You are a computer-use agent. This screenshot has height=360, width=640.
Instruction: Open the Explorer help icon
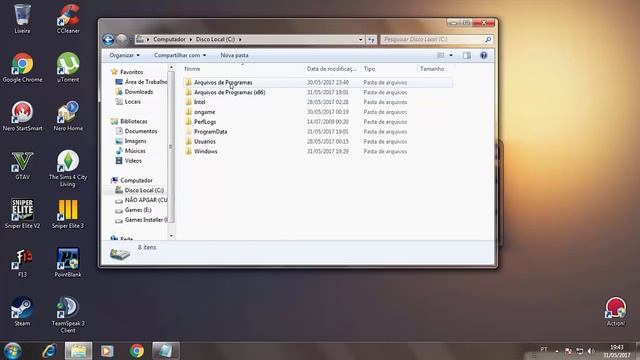[483, 55]
